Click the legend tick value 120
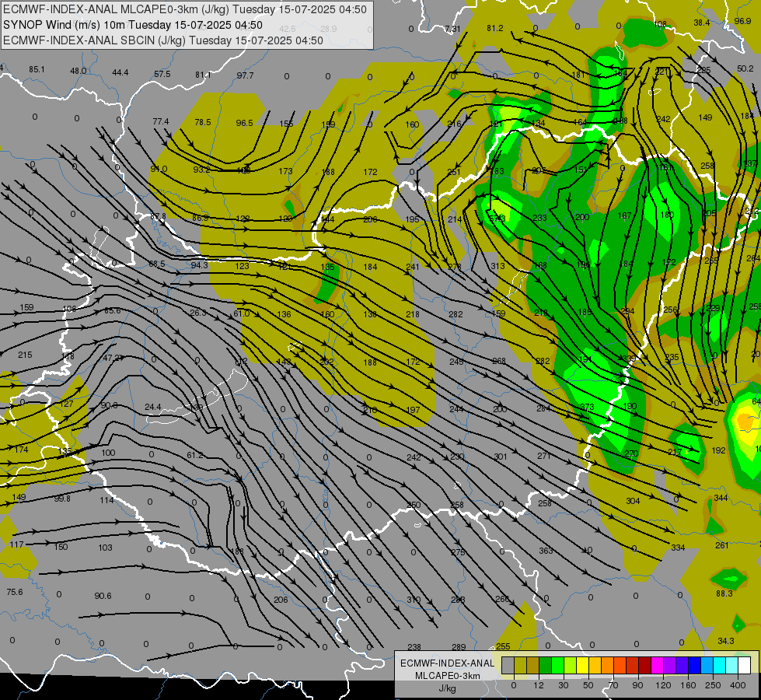Viewport: 761px width, 700px height. click(x=663, y=685)
